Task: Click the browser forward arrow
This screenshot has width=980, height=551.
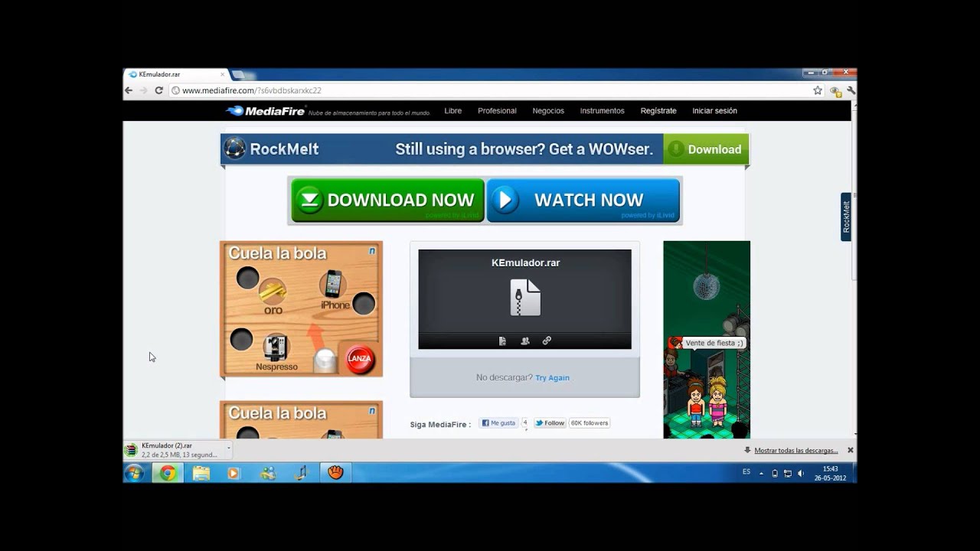Action: point(143,90)
